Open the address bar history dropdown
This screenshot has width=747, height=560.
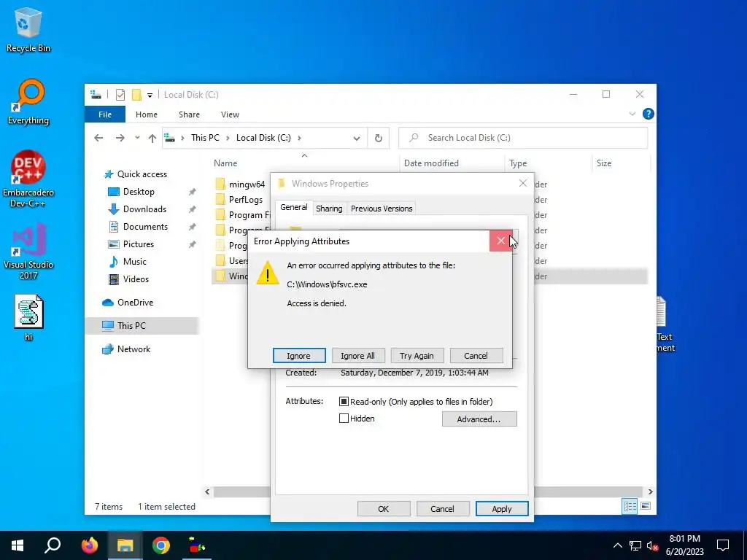pyautogui.click(x=356, y=138)
